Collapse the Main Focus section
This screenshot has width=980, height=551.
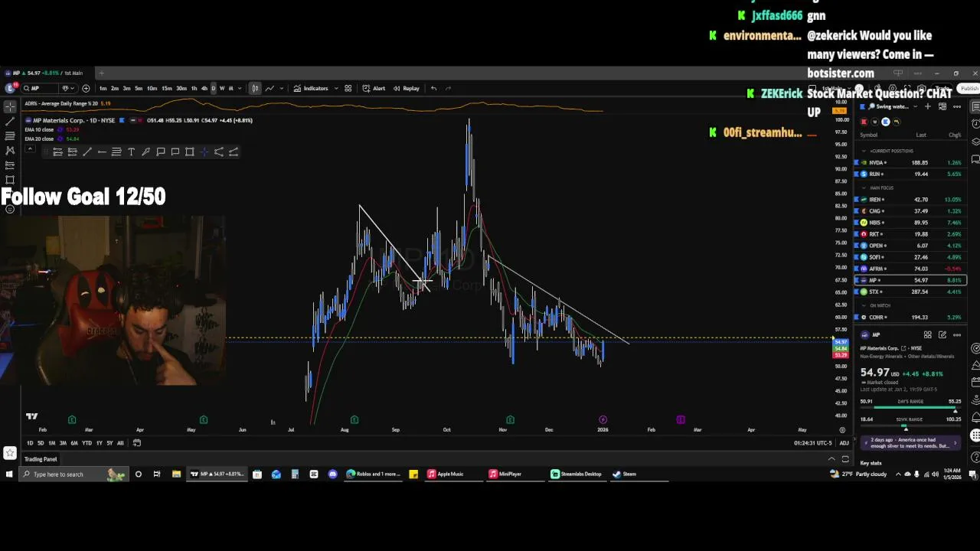(x=864, y=187)
